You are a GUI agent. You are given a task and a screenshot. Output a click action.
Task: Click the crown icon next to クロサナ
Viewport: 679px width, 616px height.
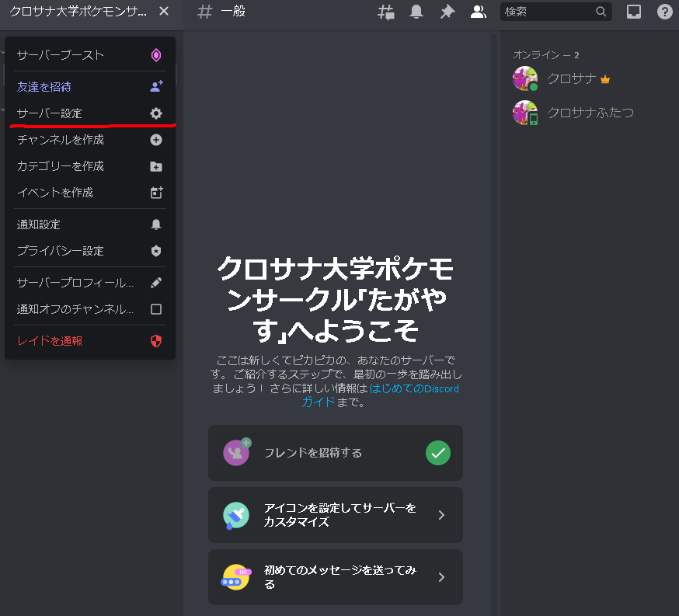[x=605, y=79]
